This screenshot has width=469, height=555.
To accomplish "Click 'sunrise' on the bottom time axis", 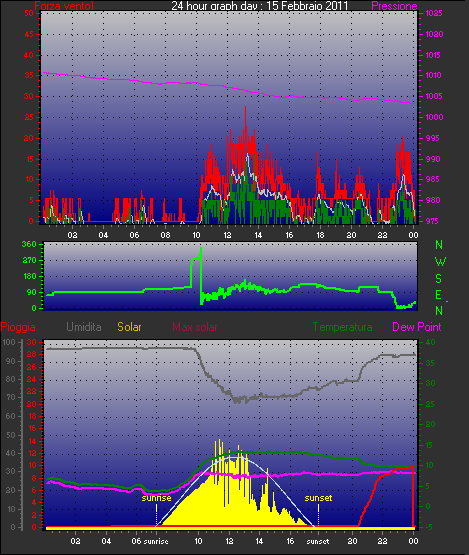I will 156,541.
